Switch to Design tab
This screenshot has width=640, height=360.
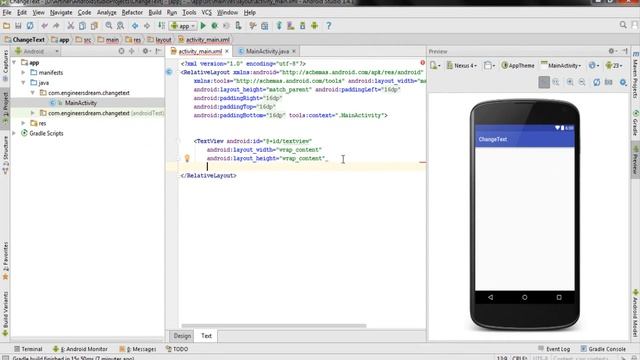coord(182,336)
